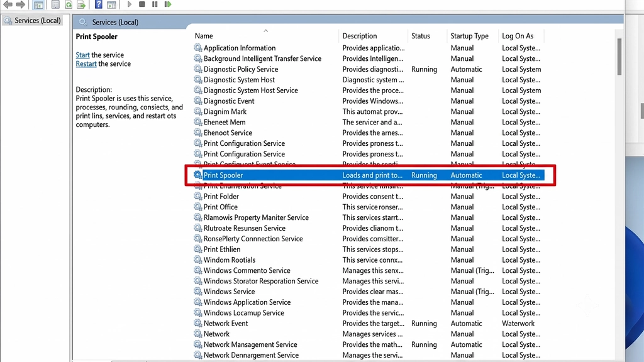The width and height of the screenshot is (644, 362).
Task: Click the gear icon beside Eheneet Mem
Action: (x=198, y=122)
